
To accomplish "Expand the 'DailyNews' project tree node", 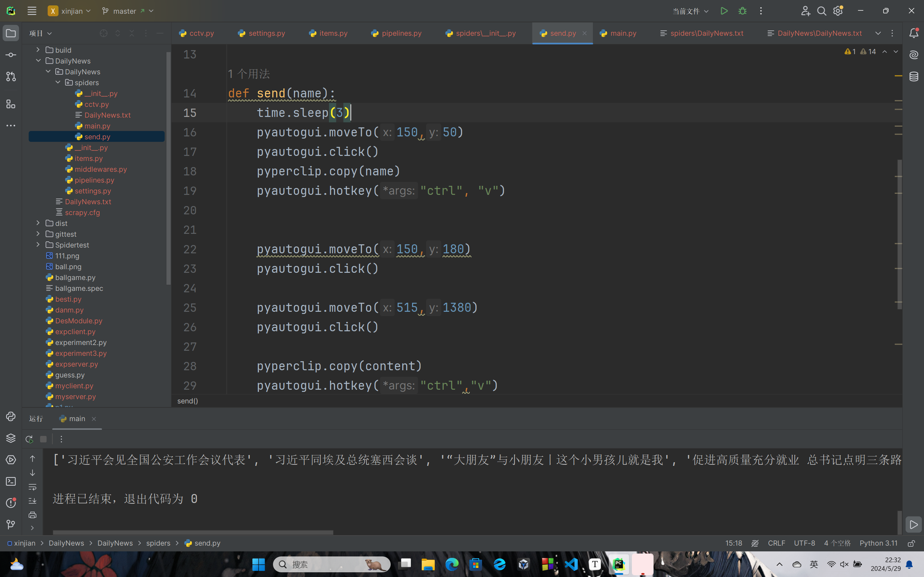I will point(38,61).
